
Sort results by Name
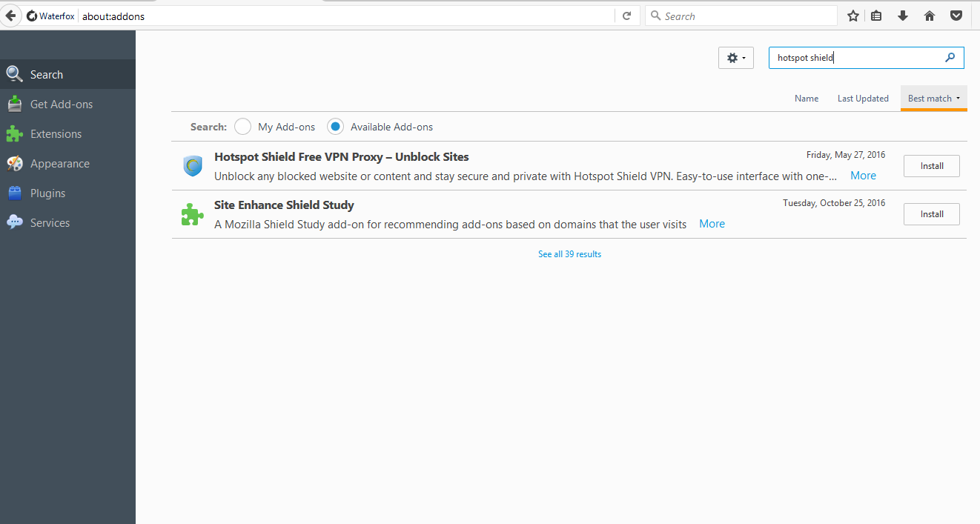807,99
